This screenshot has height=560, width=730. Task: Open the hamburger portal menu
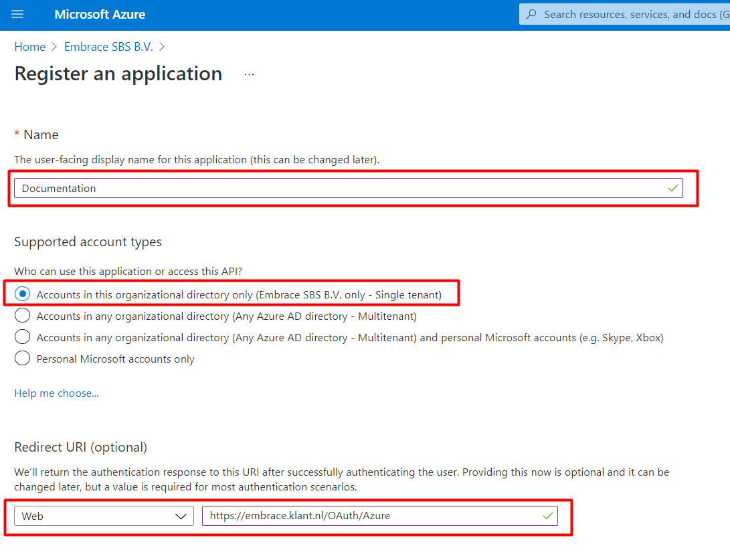pyautogui.click(x=17, y=15)
